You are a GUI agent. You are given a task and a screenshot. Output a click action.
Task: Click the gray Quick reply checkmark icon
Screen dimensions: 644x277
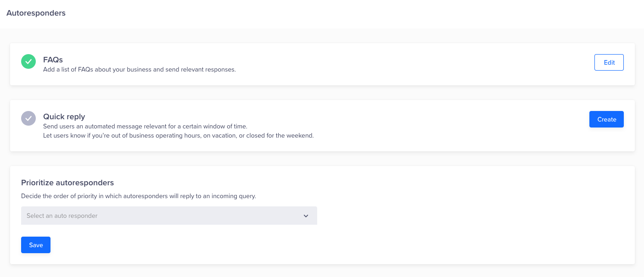pyautogui.click(x=28, y=118)
